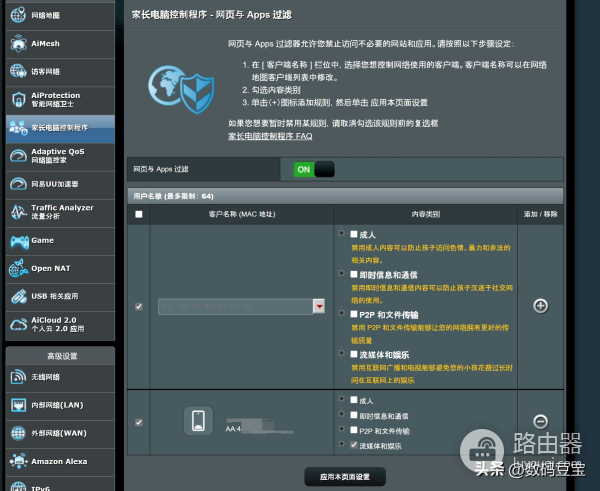Check 成人 box in new rule row

pos(354,234)
